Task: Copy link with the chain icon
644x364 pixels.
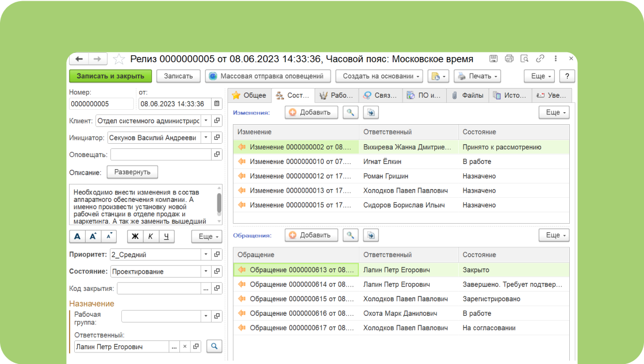Action: tap(540, 59)
